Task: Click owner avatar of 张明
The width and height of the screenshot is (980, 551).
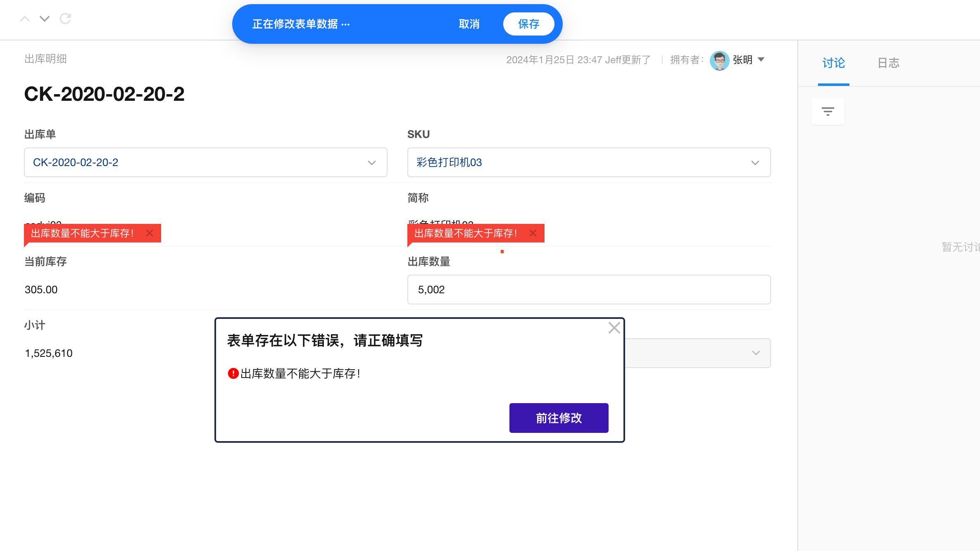Action: click(x=719, y=60)
